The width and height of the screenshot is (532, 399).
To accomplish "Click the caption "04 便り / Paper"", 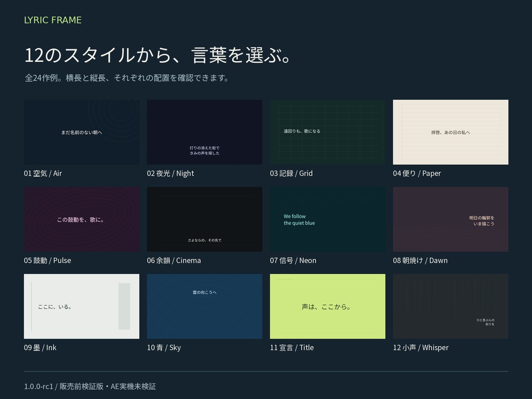I will 417,174.
